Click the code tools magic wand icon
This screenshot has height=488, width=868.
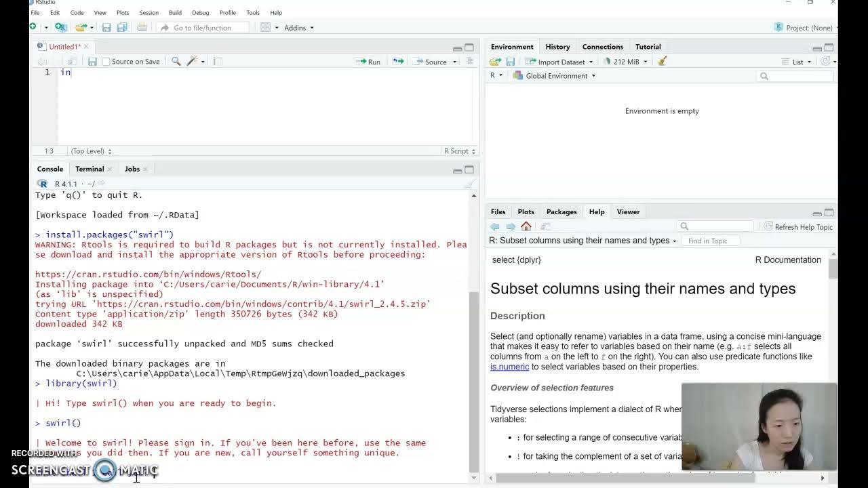[x=192, y=62]
